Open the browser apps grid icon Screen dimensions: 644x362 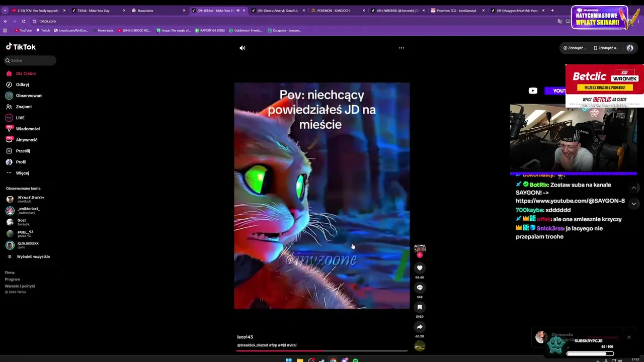[x=6, y=30]
